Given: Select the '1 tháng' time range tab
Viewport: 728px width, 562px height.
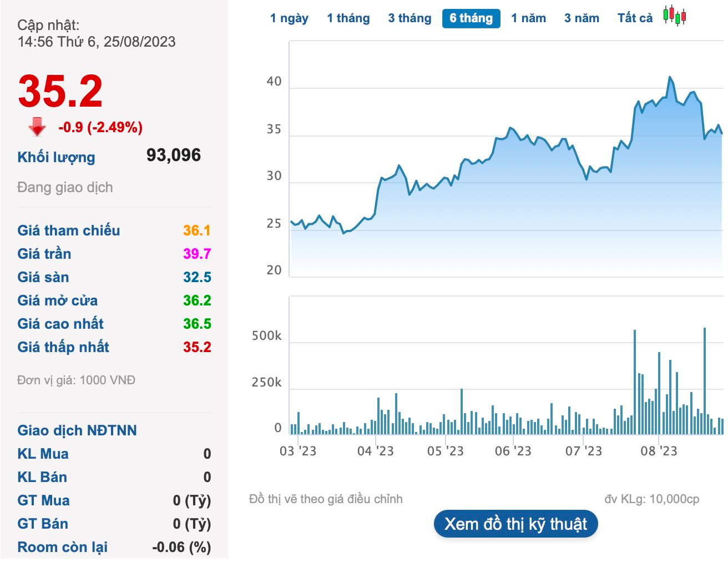Looking at the screenshot, I should click(x=348, y=18).
